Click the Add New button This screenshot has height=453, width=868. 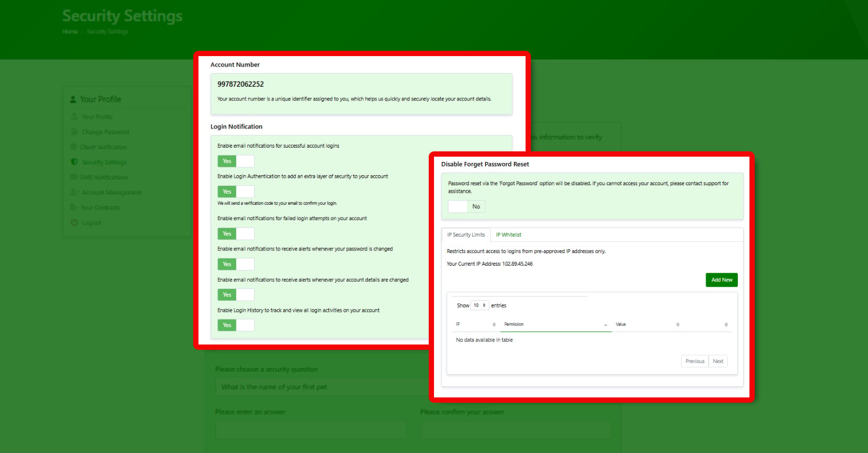722,280
